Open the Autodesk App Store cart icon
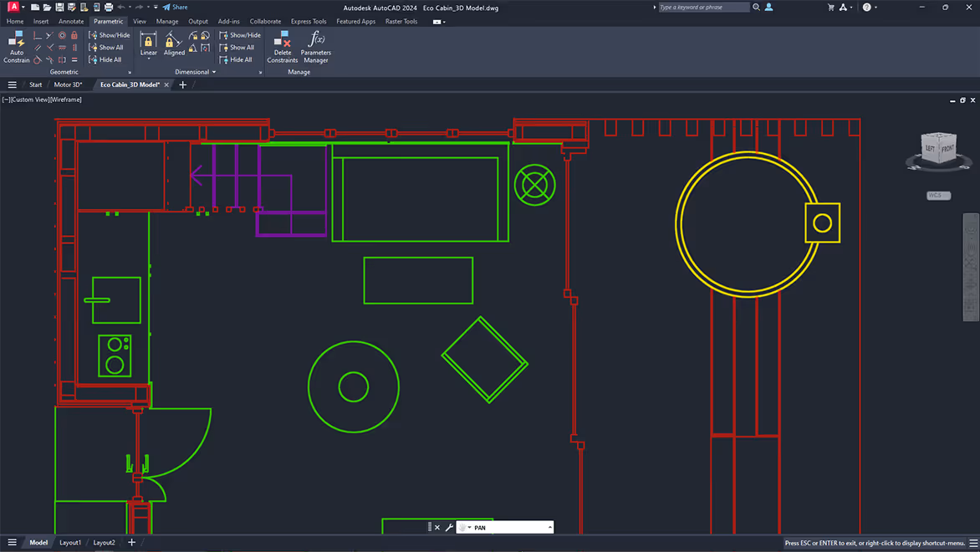 click(830, 8)
